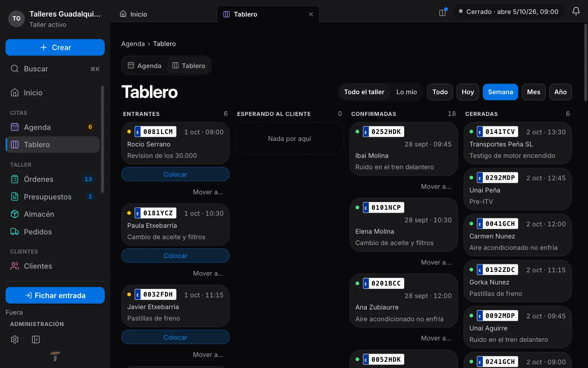Click Colocar for Rocio Serrano
588x368 pixels.
click(x=175, y=174)
